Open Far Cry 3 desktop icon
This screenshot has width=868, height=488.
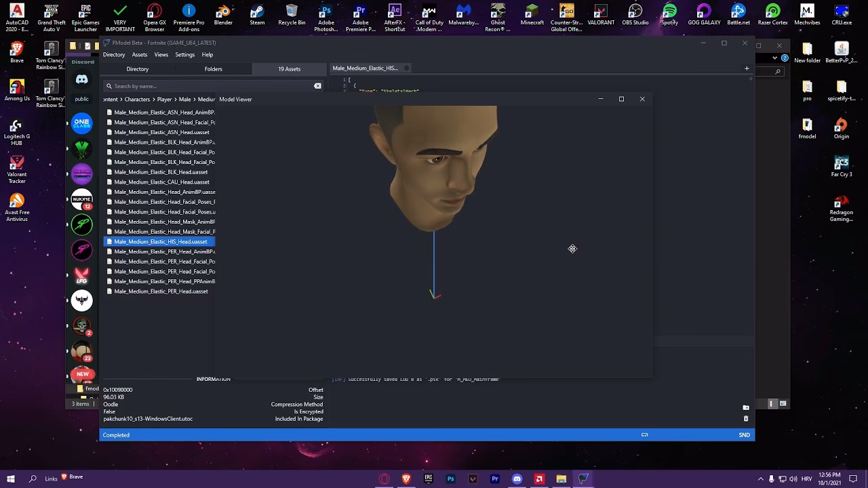[x=841, y=167]
